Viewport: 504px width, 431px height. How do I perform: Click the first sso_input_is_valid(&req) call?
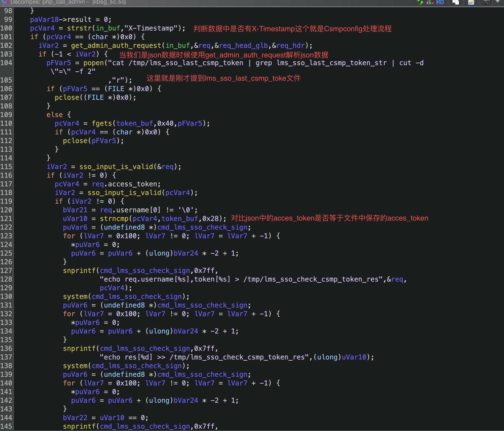(x=116, y=167)
